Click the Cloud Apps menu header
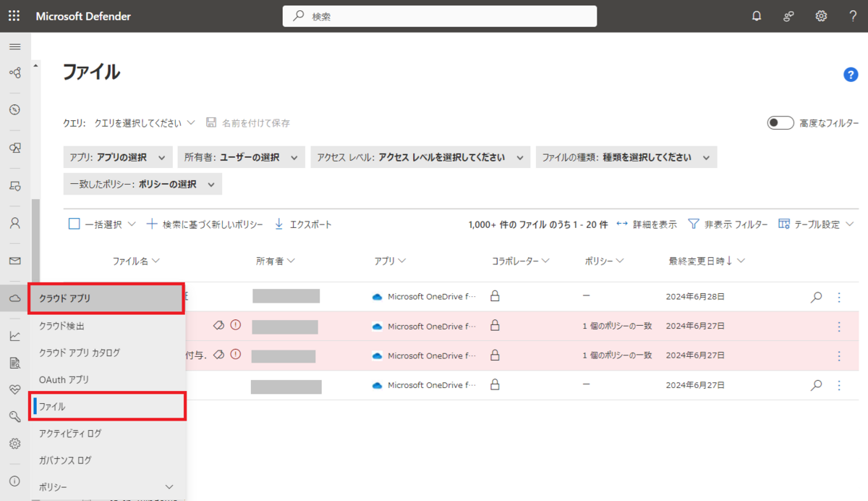This screenshot has width=868, height=501. pos(106,298)
